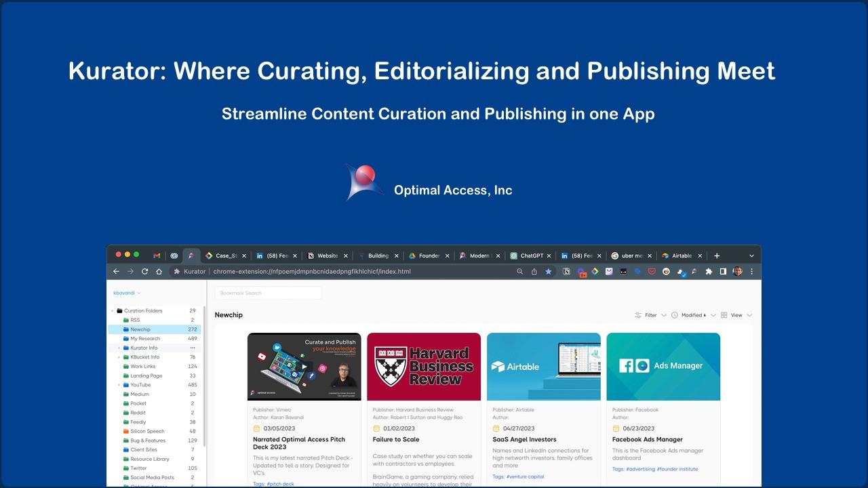The image size is (868, 488).
Task: Open the Airtable card thumbnail
Action: coord(544,367)
